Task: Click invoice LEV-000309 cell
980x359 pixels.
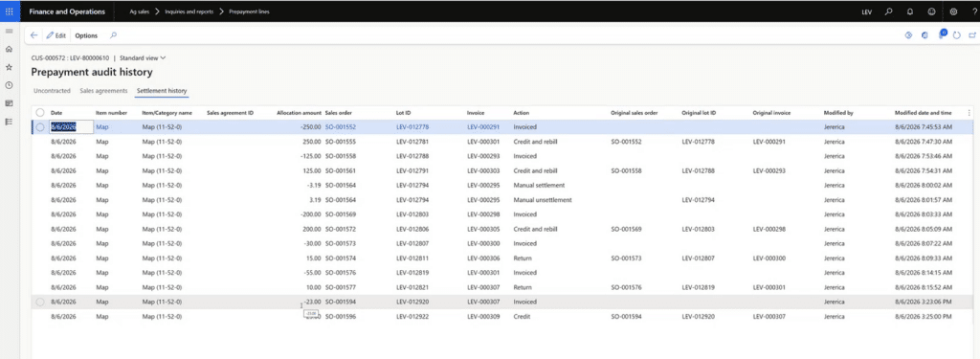Action: click(483, 317)
